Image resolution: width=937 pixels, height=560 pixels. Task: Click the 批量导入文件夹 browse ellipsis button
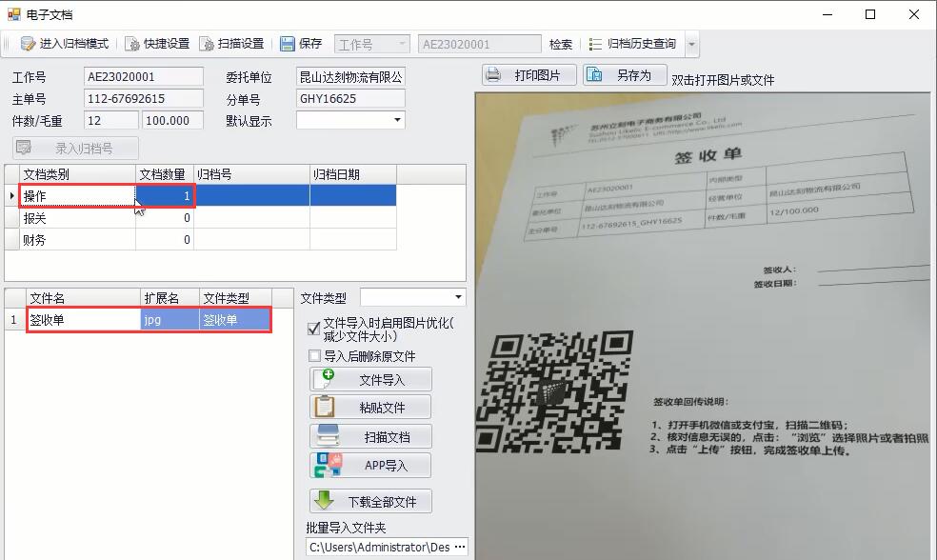pos(459,548)
